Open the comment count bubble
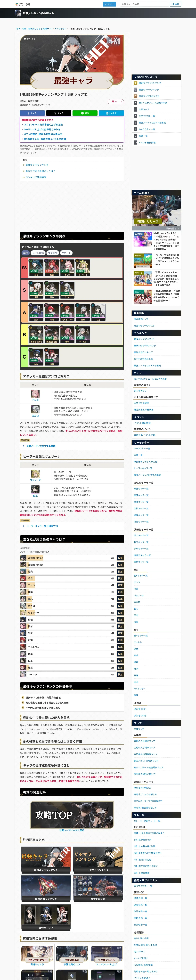The width and height of the screenshot is (196, 980). [116, 102]
